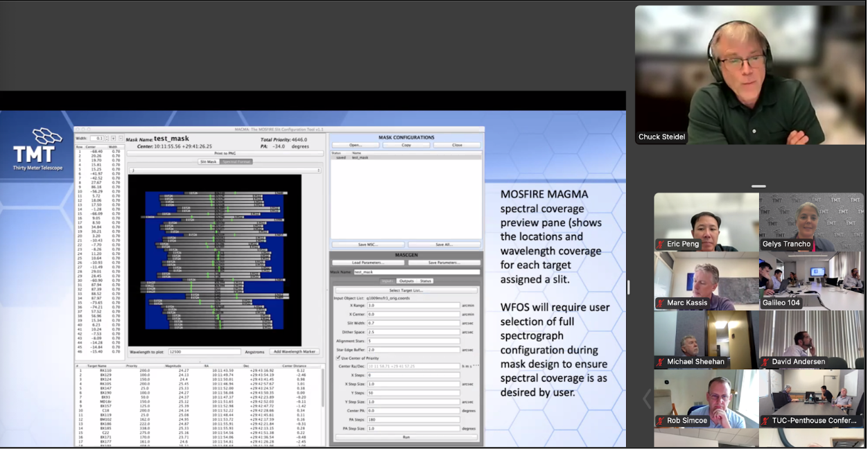Click the Print to PNG button
This screenshot has height=449, width=868.
pyautogui.click(x=225, y=153)
